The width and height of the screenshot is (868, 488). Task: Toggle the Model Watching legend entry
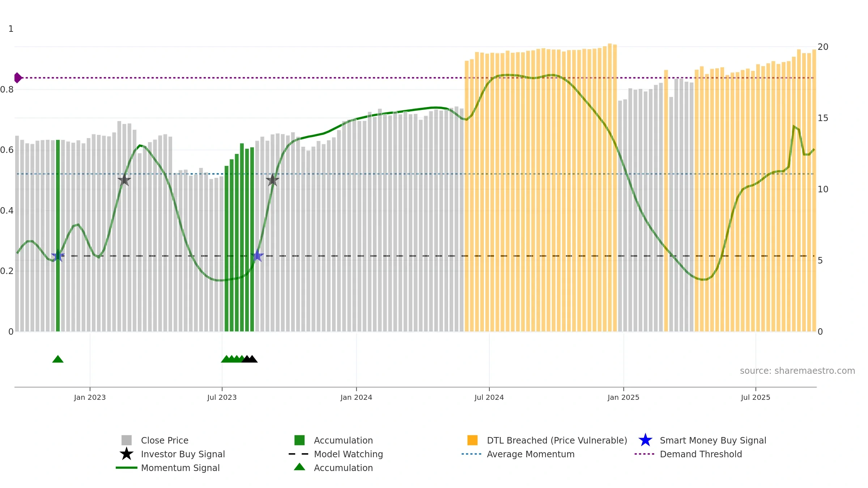click(x=348, y=454)
